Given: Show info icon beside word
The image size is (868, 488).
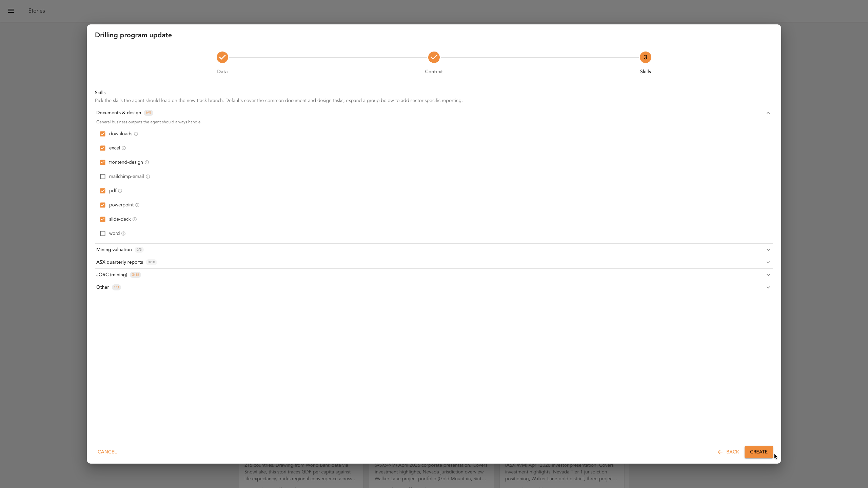Looking at the screenshot, I should pyautogui.click(x=123, y=233).
